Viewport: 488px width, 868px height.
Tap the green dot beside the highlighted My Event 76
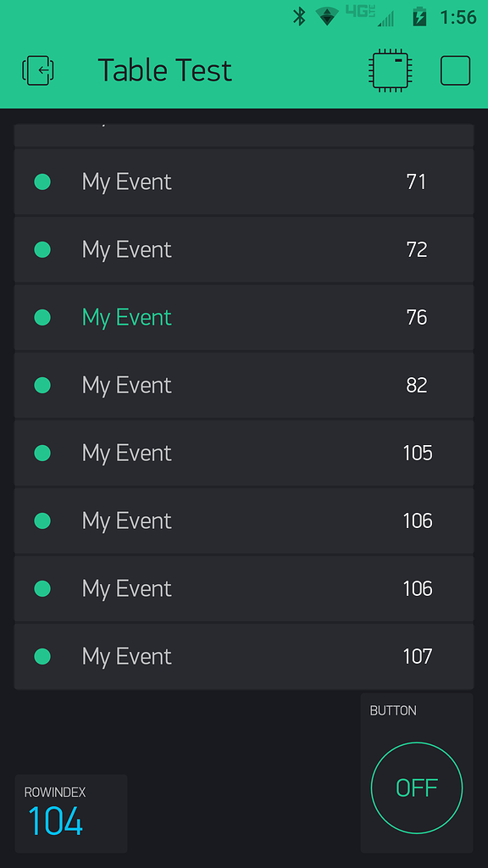pos(42,317)
